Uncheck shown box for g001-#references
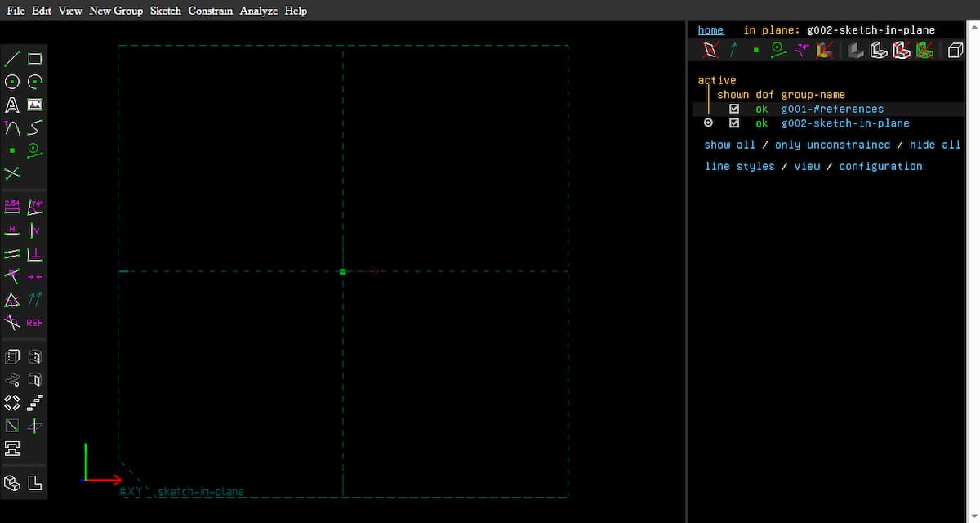The image size is (980, 523). [x=734, y=109]
